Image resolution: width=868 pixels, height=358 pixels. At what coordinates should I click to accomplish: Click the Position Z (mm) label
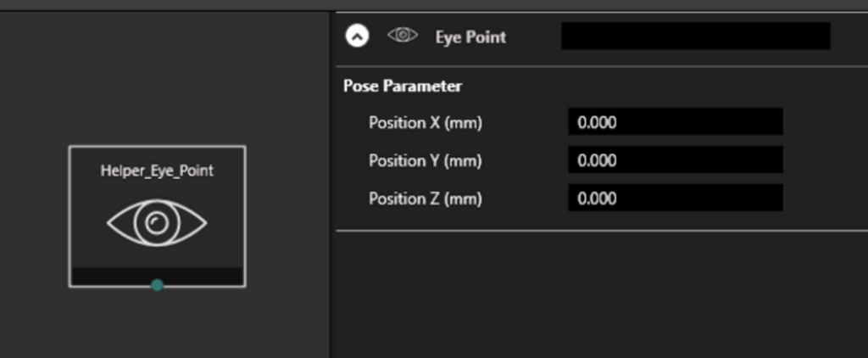click(x=426, y=199)
